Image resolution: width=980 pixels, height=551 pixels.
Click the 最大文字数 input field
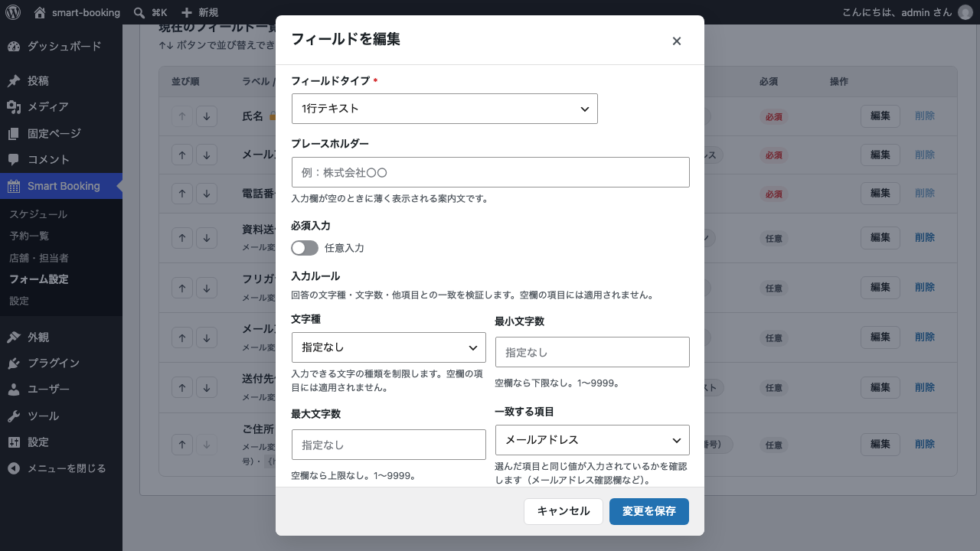(x=389, y=445)
